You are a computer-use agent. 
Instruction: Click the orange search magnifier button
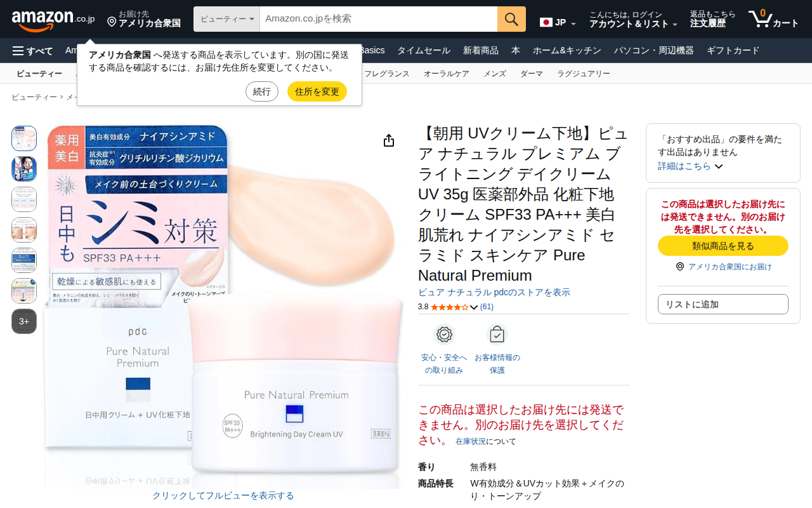(511, 19)
